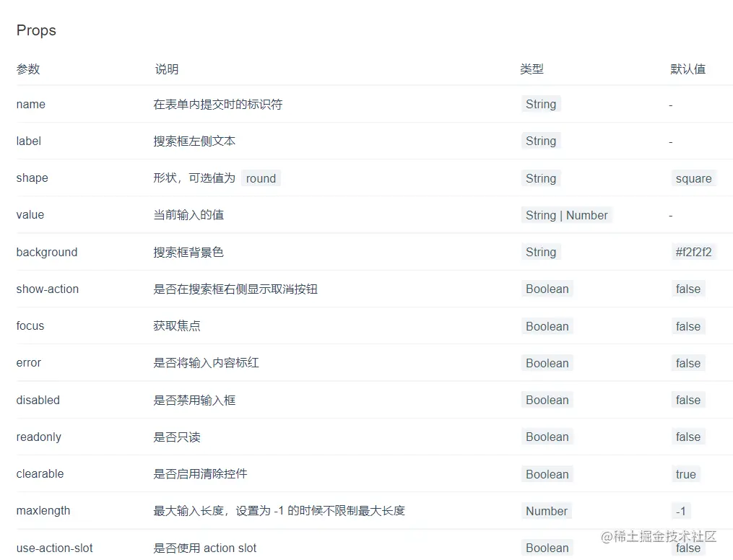Click the 'false' default for show-action
Viewport: 733px width, 560px height.
point(688,289)
